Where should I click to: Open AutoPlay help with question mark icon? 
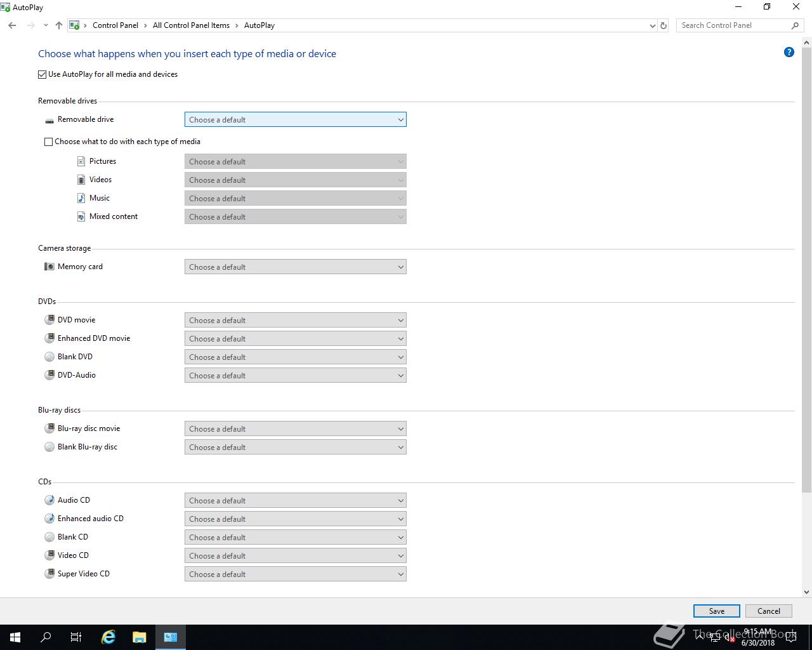coord(789,52)
